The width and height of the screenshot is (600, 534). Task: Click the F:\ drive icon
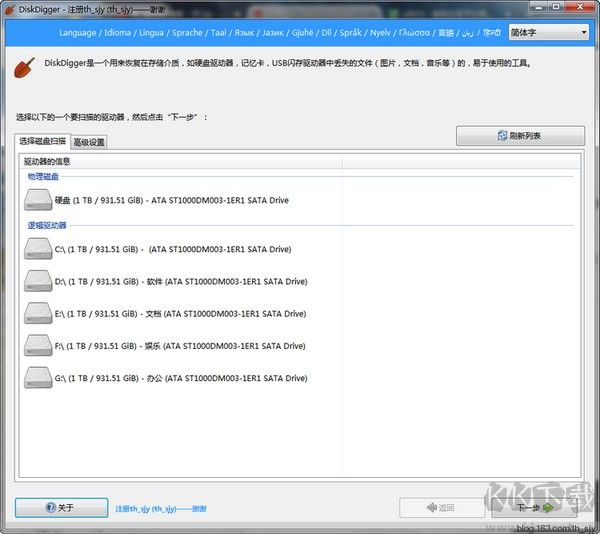point(38,345)
